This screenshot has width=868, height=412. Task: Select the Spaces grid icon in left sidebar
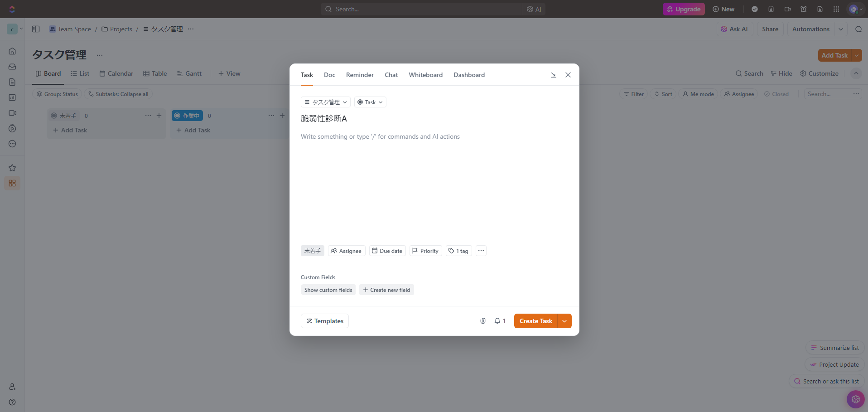click(x=12, y=183)
